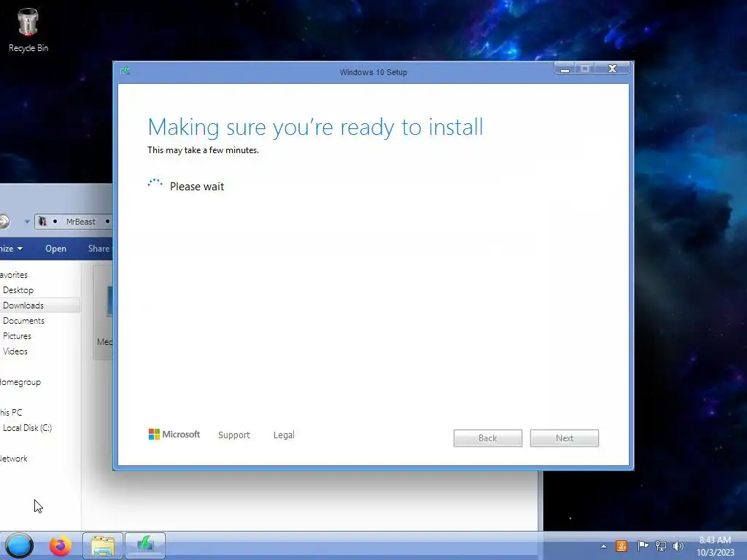Open the Support link
This screenshot has width=747, height=560.
pyautogui.click(x=234, y=435)
